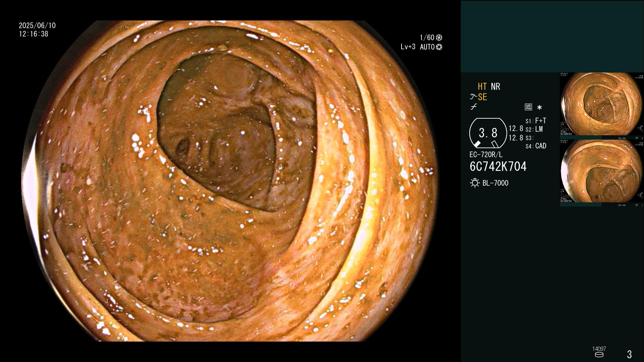Click the Lv+3 brightness level
Image resolution: width=644 pixels, height=362 pixels.
408,47
